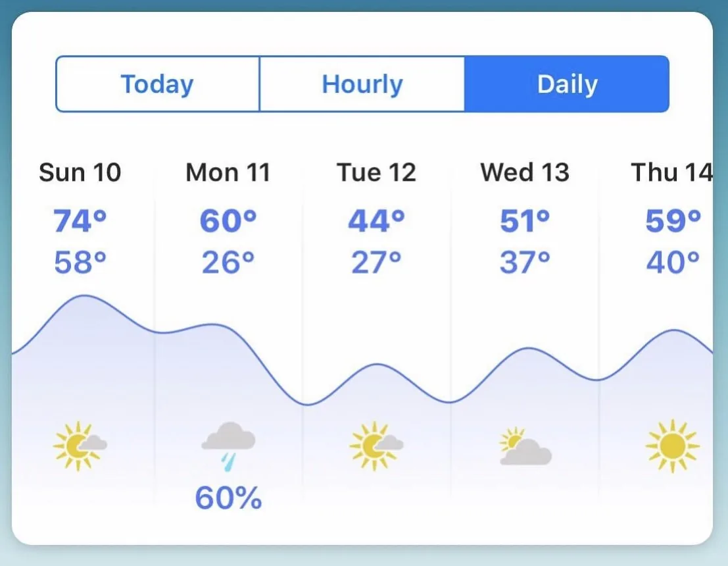Click the partly sunny icon for Sun 10
Viewport: 728px width, 566px height.
[80, 446]
